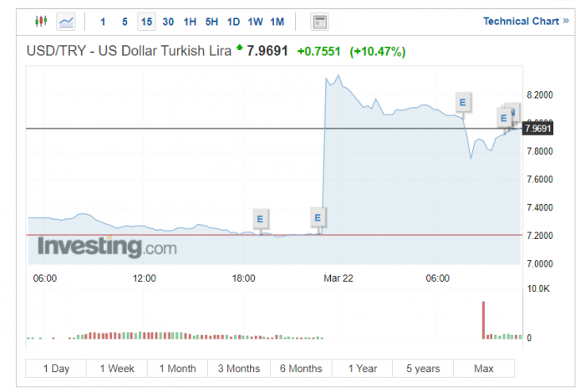Open the news table icon in toolbar
585x392 pixels.
point(320,22)
